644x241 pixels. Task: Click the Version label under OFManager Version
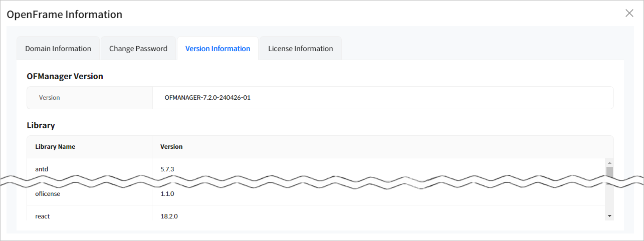pyautogui.click(x=49, y=98)
